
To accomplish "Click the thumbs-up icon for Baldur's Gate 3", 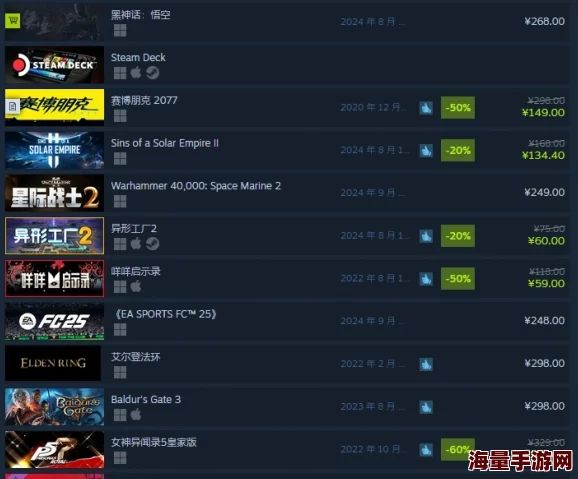I will click(426, 407).
